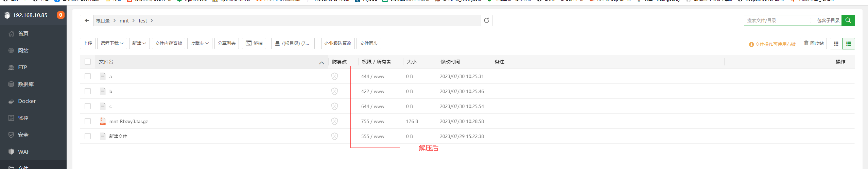Go to 根目录 in breadcrumb
Image resolution: width=868 pixels, height=169 pixels.
(103, 21)
